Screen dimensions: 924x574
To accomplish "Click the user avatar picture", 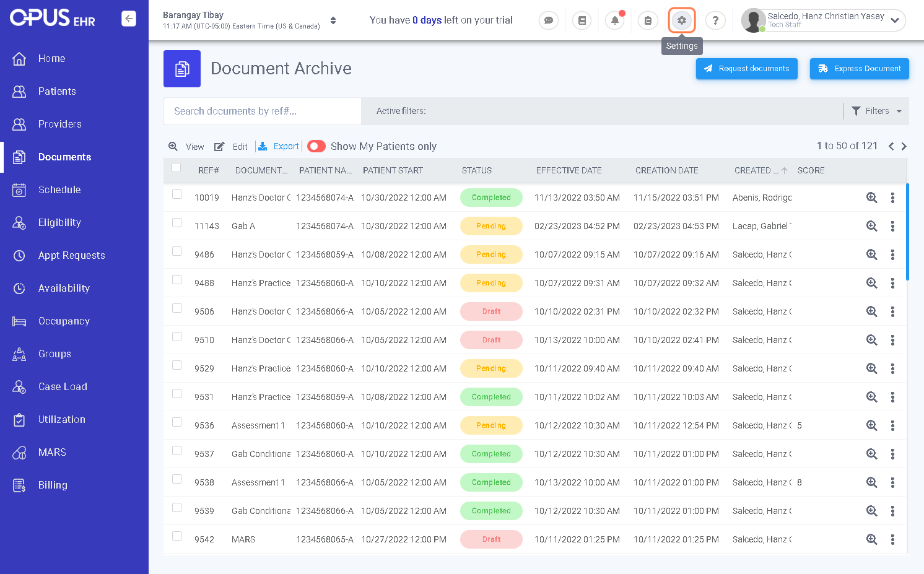I will (753, 20).
